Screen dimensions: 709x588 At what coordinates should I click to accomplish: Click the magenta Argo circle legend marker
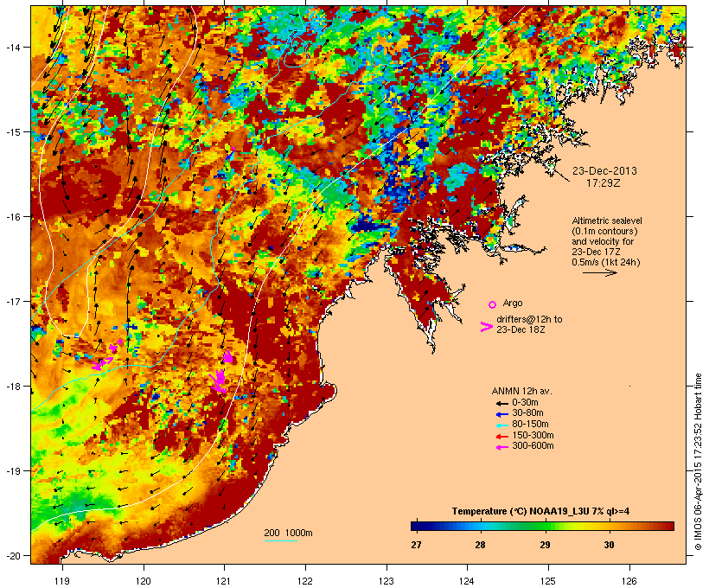tap(492, 304)
